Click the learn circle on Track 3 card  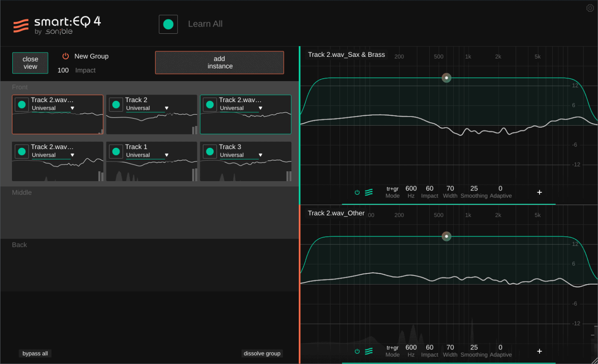pos(210,152)
